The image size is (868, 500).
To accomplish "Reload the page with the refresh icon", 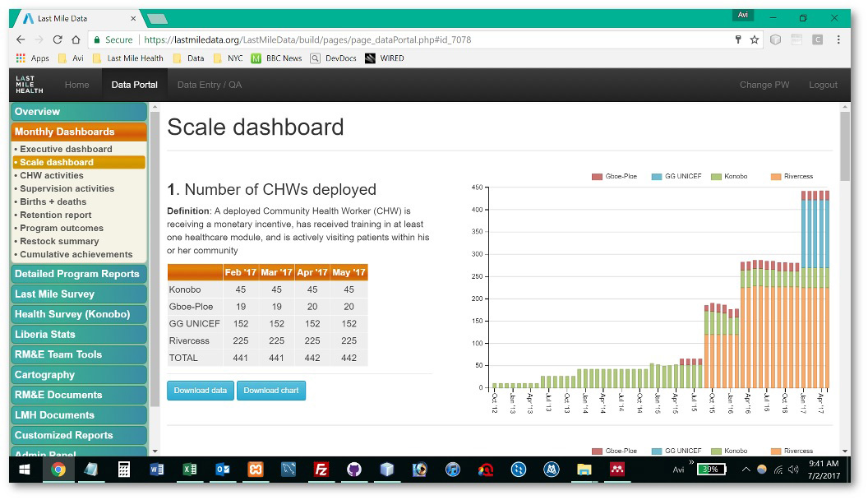I will [58, 39].
